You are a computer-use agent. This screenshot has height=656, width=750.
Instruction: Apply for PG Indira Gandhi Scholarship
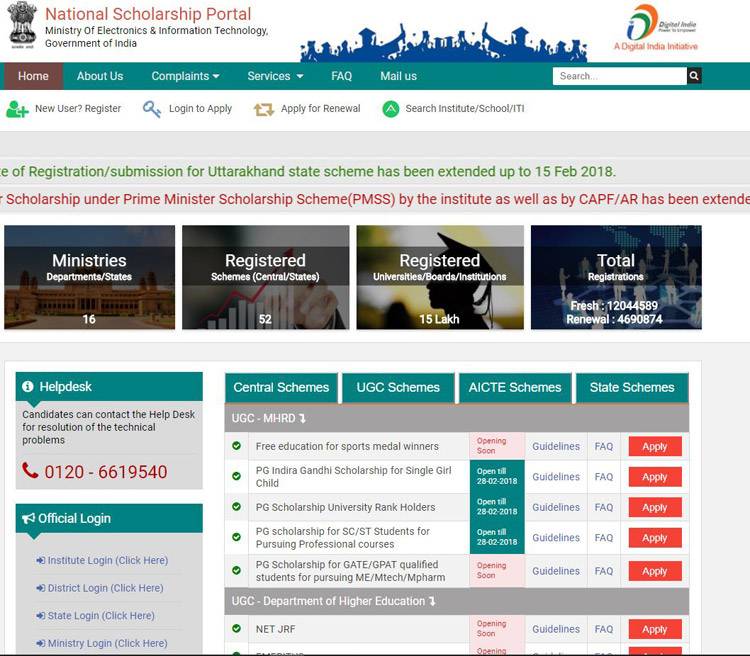pos(654,477)
